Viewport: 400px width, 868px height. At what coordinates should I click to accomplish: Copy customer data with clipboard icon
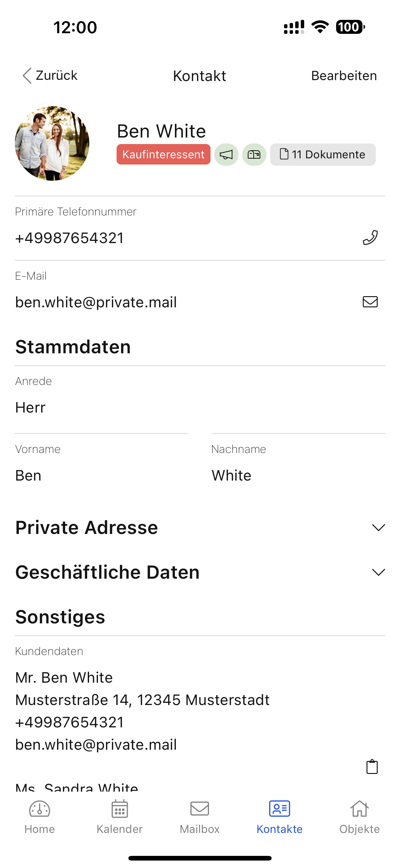pos(372,767)
